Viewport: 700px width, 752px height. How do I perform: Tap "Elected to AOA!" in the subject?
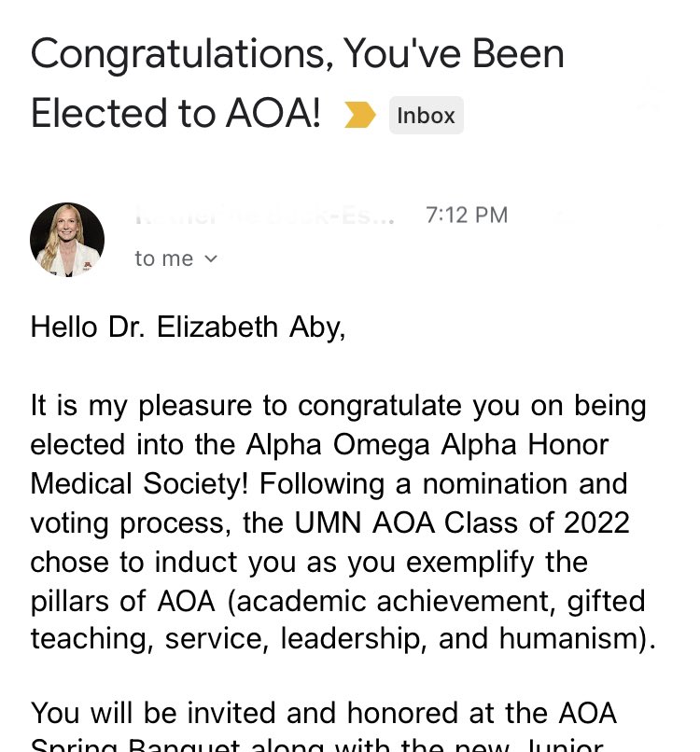pos(175,113)
